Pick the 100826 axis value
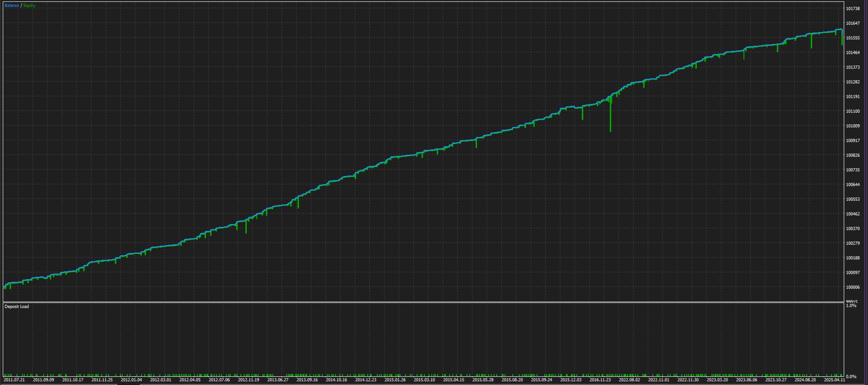Image resolution: width=868 pixels, height=385 pixels. [853, 155]
